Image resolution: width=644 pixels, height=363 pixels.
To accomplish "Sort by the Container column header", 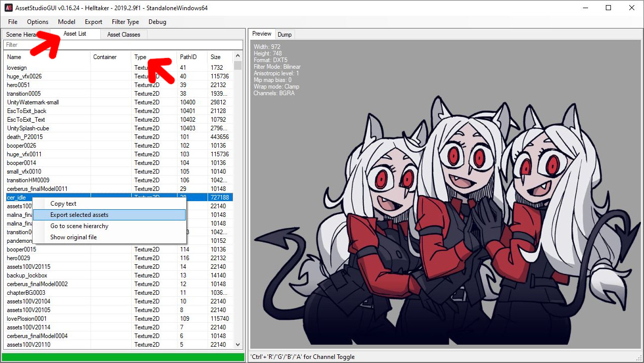I will pyautogui.click(x=111, y=57).
